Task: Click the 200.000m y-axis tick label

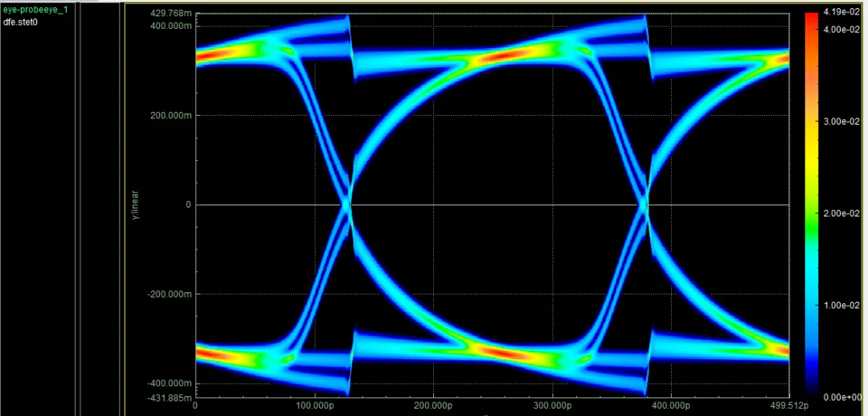Action: click(171, 115)
